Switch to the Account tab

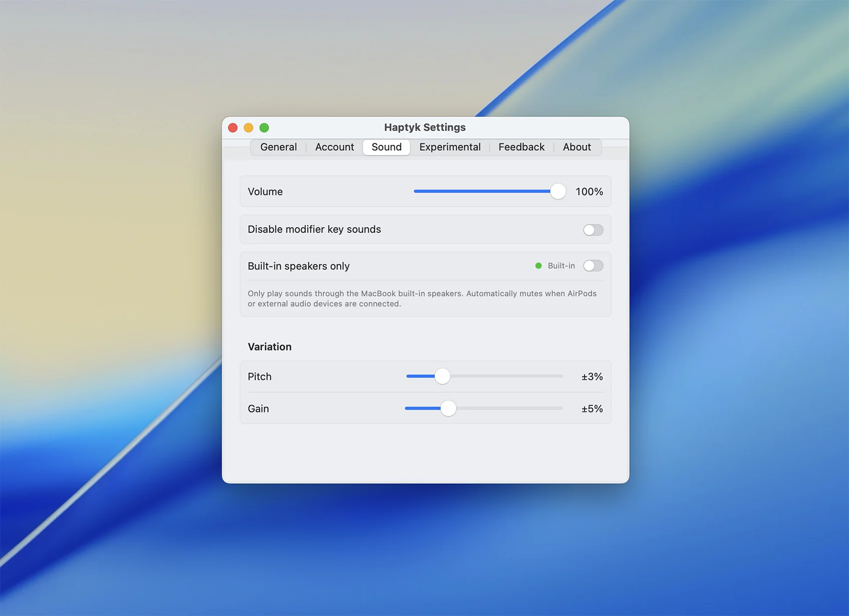[334, 147]
